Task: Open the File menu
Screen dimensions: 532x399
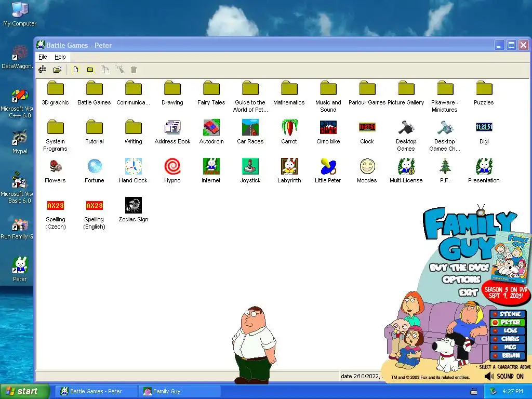Action: 43,57
